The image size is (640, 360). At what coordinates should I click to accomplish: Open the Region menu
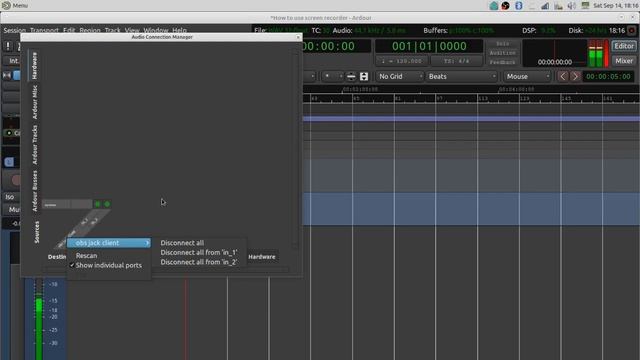[x=90, y=30]
